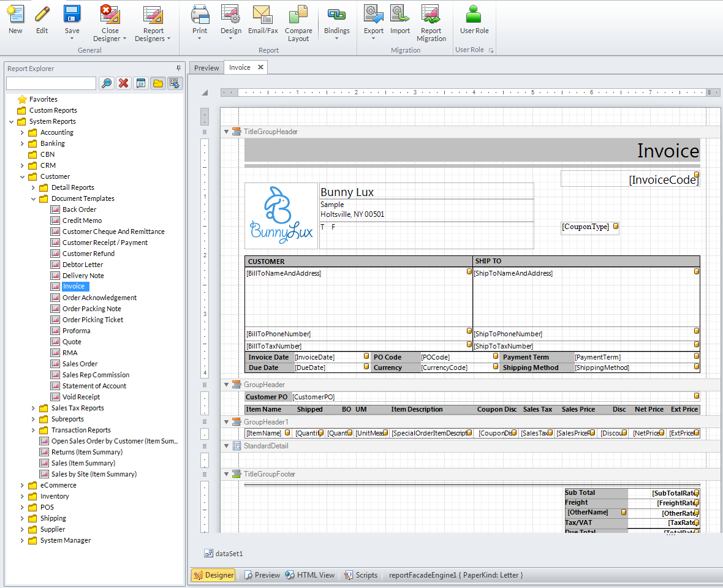The width and height of the screenshot is (723, 588).
Task: Toggle the Report Explorer pin
Action: click(x=178, y=69)
